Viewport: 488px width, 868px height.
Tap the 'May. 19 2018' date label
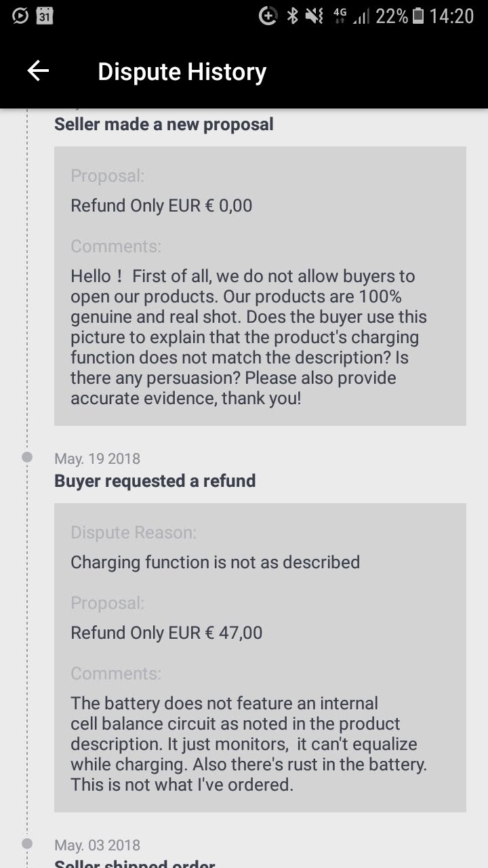[97, 458]
